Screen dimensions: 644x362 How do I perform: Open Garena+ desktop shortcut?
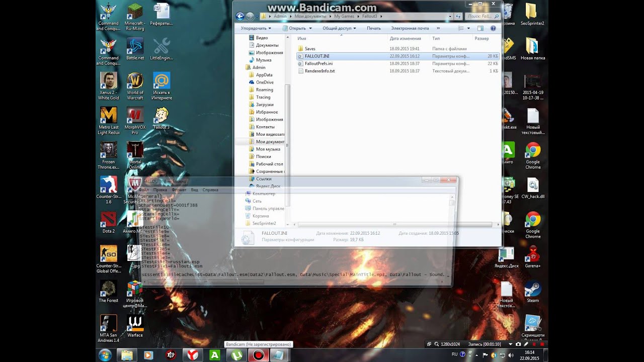[533, 257]
